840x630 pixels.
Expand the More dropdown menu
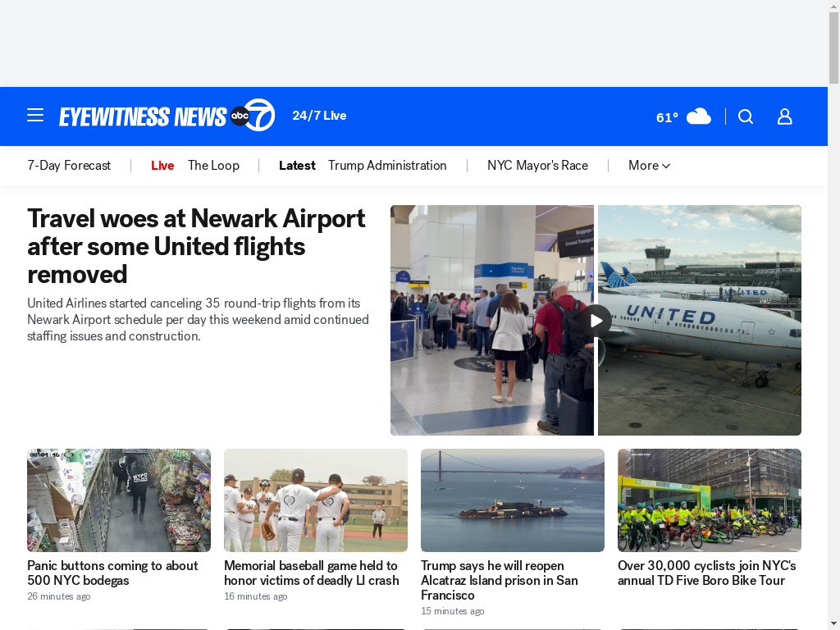click(x=649, y=166)
